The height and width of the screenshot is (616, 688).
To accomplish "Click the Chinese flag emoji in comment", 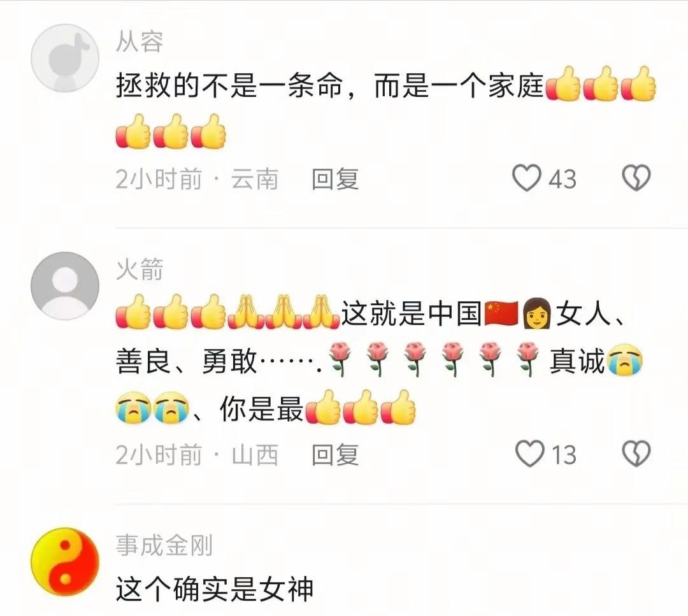I will [x=501, y=313].
